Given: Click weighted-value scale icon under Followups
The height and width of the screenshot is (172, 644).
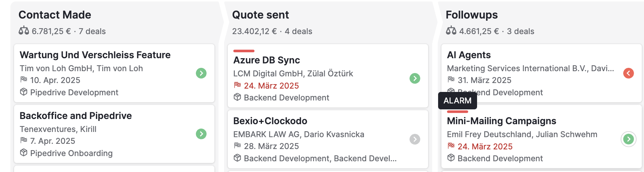Looking at the screenshot, I should (451, 31).
